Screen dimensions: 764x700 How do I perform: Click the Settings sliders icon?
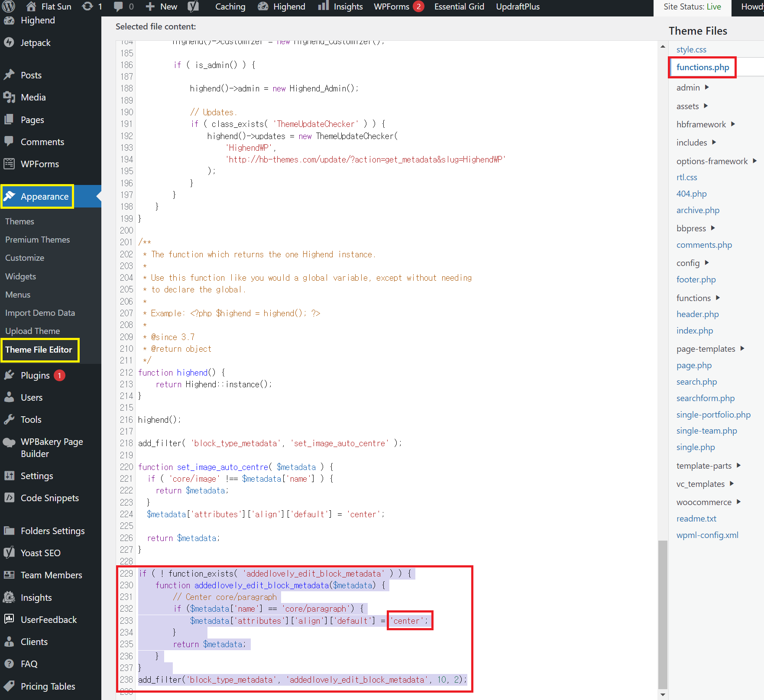click(x=9, y=476)
